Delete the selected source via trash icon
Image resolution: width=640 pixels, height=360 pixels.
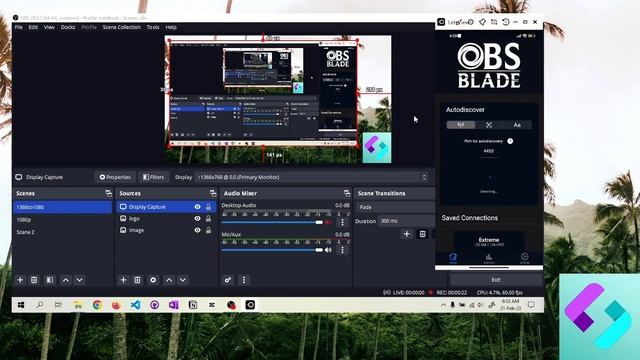pyautogui.click(x=138, y=280)
